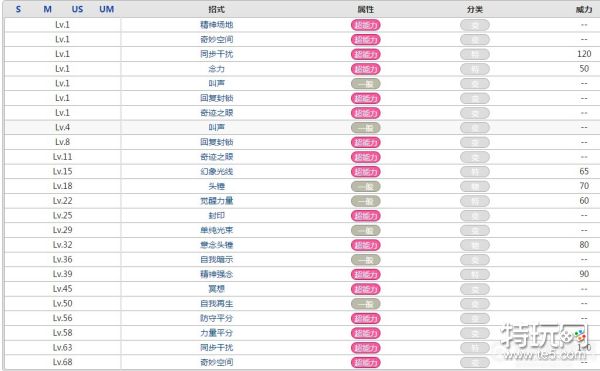Click the 招式 column header

pyautogui.click(x=217, y=10)
